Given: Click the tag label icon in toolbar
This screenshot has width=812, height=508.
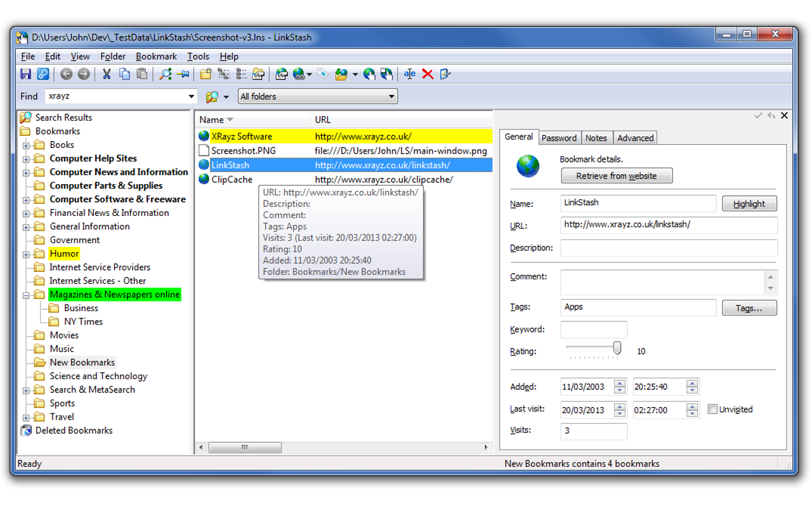Looking at the screenshot, I should click(324, 74).
